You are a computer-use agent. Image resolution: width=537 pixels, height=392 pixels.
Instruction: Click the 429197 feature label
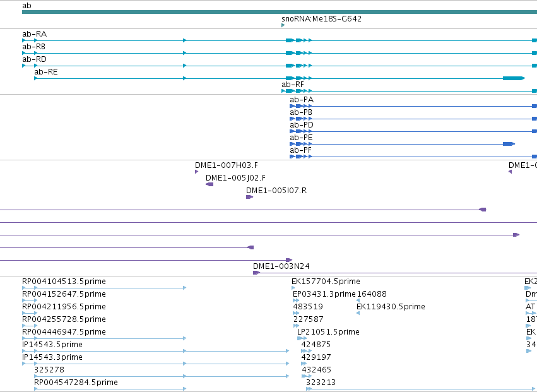[x=316, y=357]
